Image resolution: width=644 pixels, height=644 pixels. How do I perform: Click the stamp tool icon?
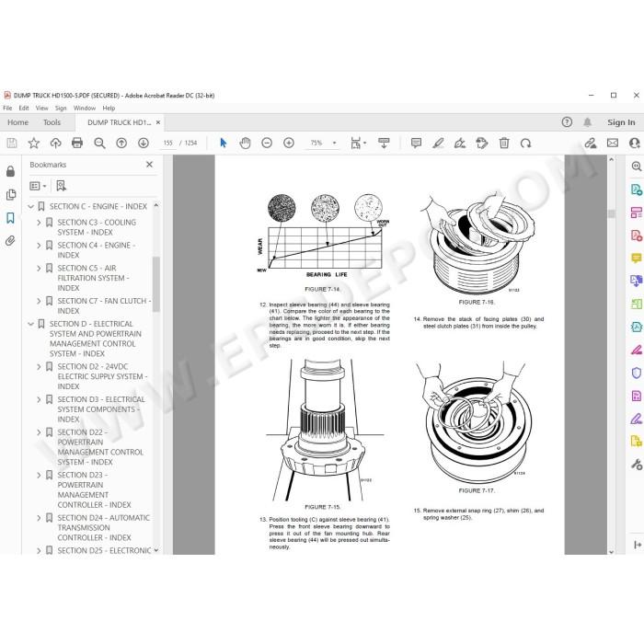482,143
